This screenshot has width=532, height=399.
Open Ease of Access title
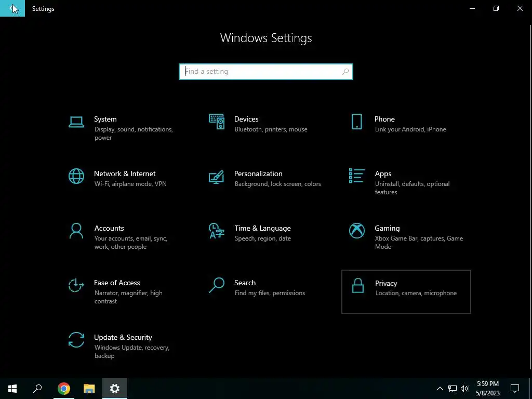click(x=117, y=283)
